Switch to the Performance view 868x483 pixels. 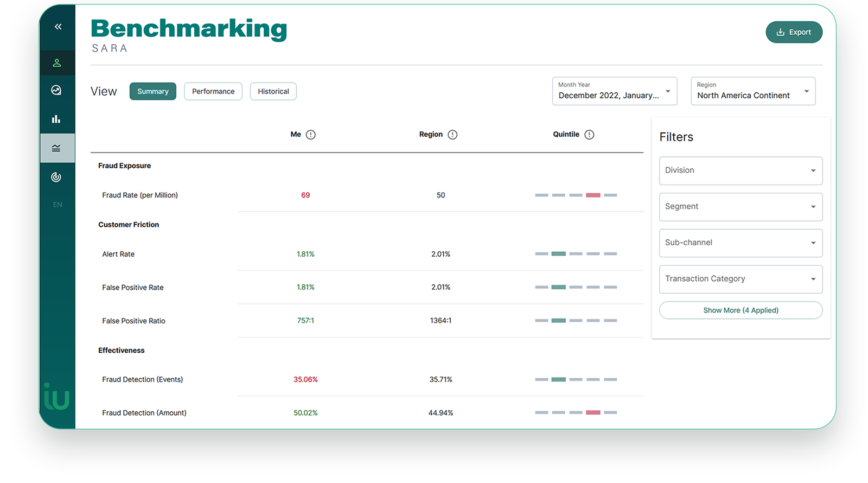tap(213, 91)
